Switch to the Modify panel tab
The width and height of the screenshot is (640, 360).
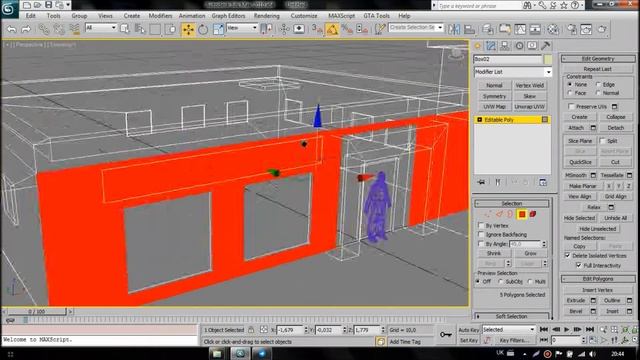[491, 46]
